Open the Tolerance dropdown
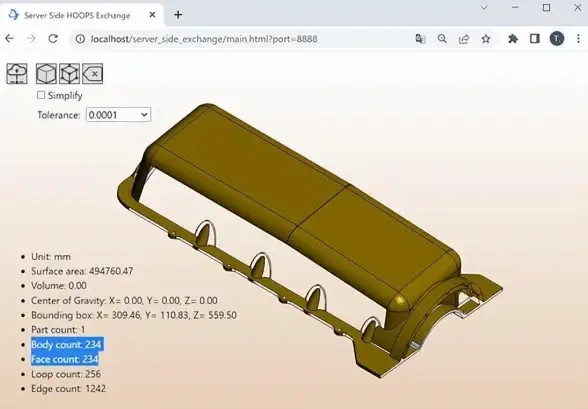This screenshot has width=588, height=409. [x=118, y=115]
